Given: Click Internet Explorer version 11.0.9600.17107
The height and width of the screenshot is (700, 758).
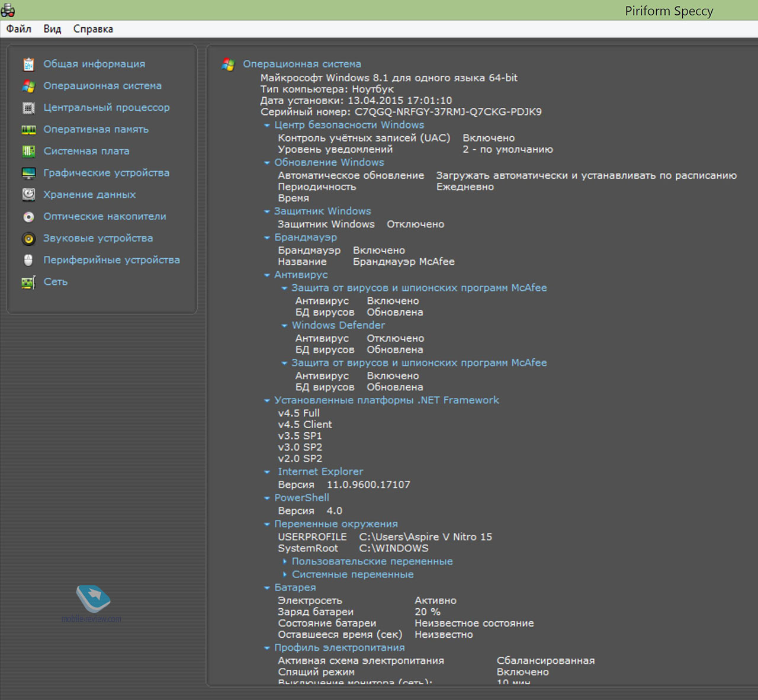Looking at the screenshot, I should (x=368, y=485).
